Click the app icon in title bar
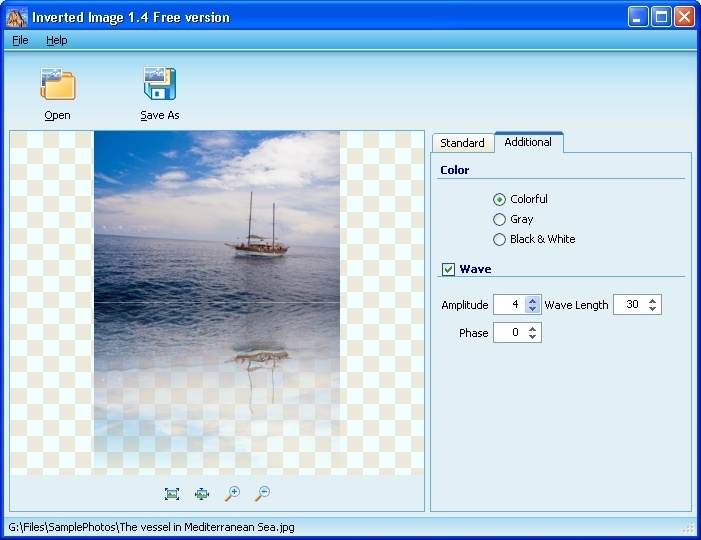This screenshot has width=701, height=540. pos(17,17)
